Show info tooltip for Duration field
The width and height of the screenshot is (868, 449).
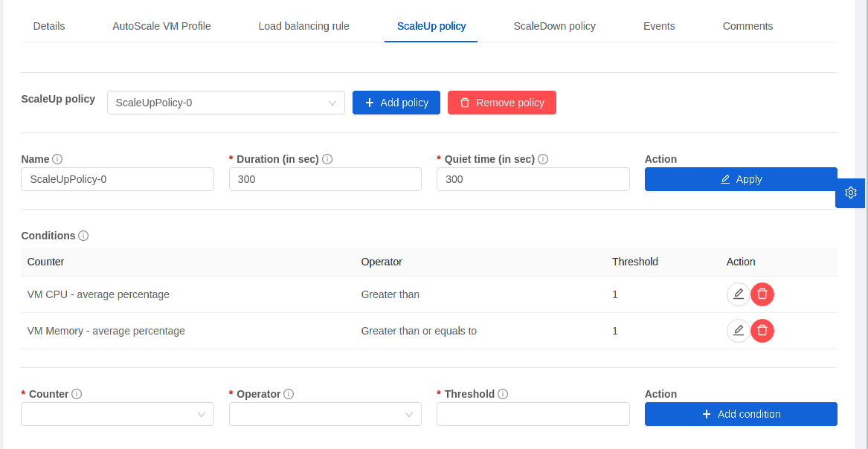coord(327,159)
